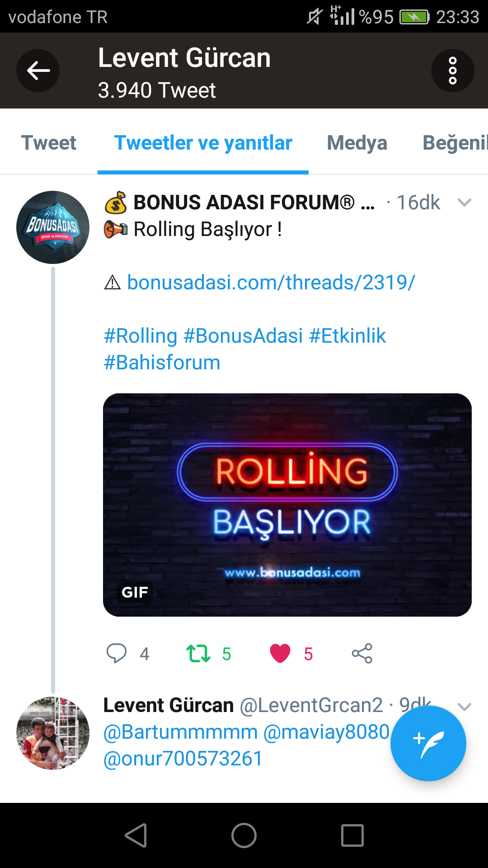This screenshot has height=868, width=488.
Task: Tap Android home navigation button
Action: point(244,835)
